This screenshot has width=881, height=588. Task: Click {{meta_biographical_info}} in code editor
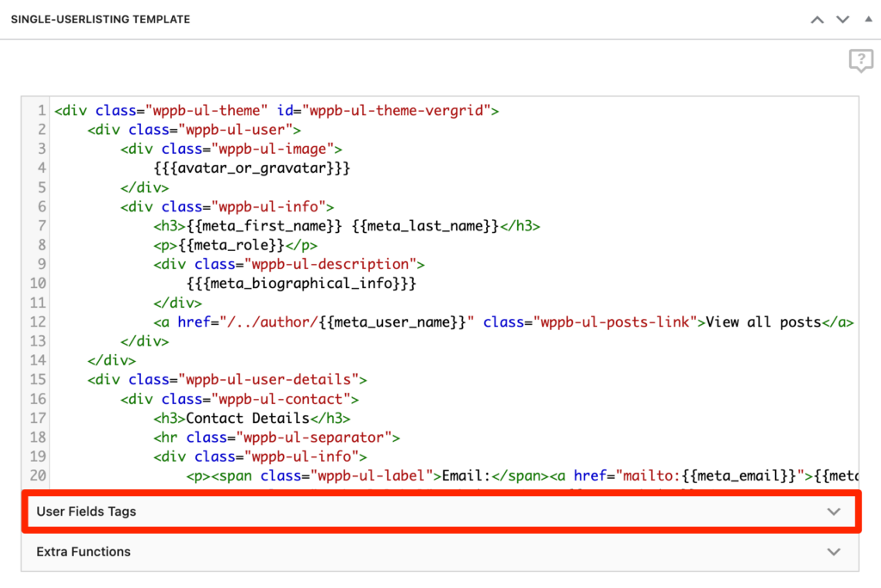point(302,283)
